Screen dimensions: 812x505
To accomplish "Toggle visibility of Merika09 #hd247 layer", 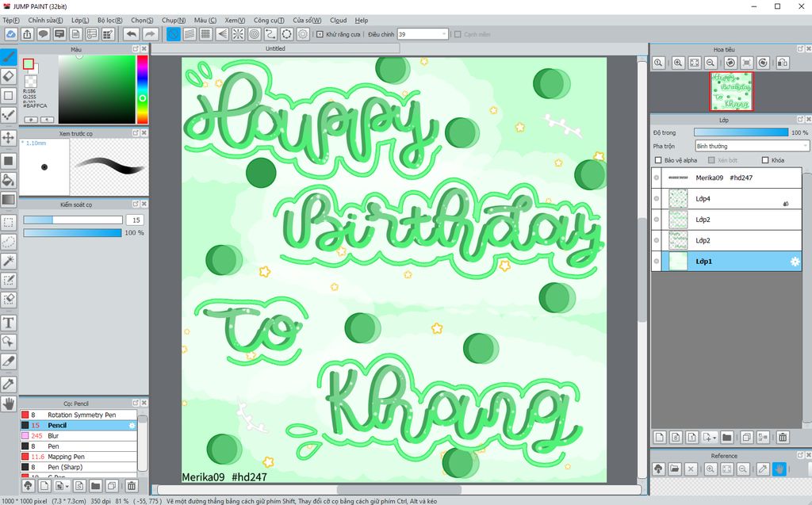I will click(657, 178).
